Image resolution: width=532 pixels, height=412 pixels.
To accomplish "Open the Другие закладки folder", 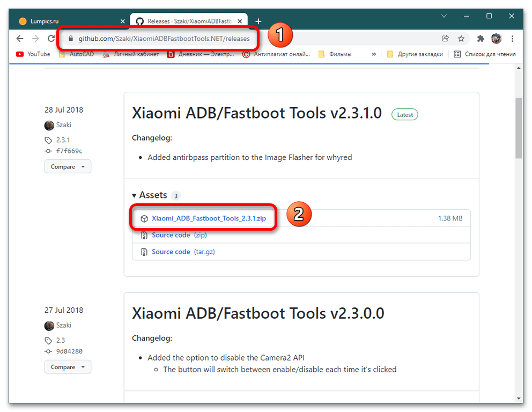I will [x=415, y=54].
